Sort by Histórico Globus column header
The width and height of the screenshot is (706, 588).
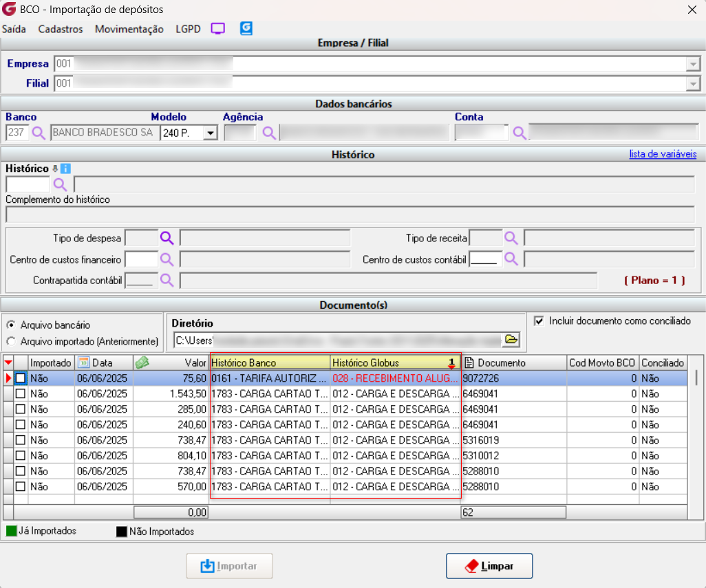[395, 362]
